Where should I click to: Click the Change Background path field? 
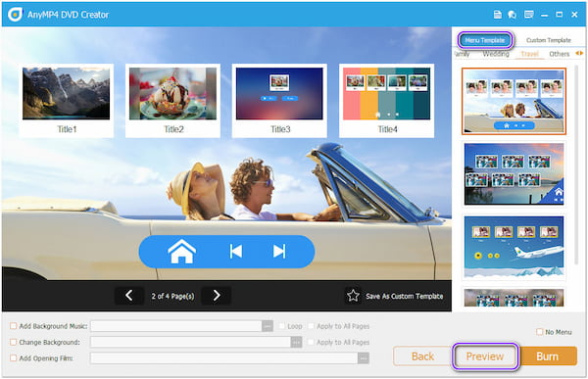pos(190,342)
